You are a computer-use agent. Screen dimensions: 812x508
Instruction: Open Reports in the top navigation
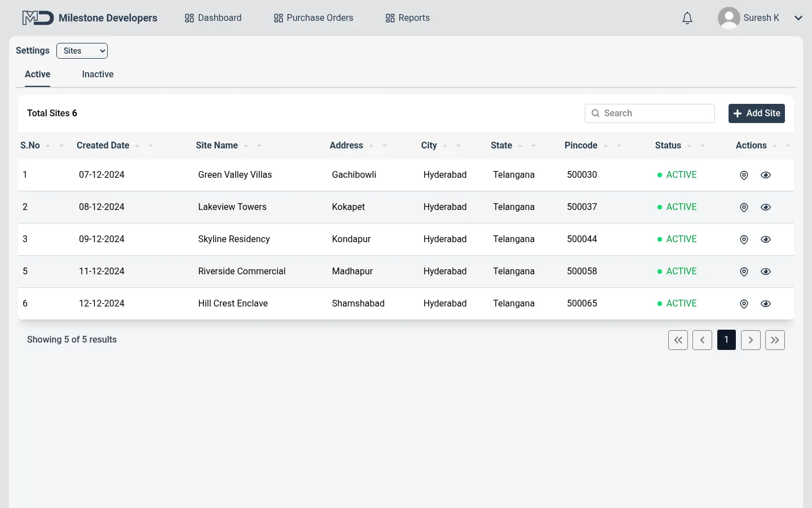pyautogui.click(x=408, y=18)
